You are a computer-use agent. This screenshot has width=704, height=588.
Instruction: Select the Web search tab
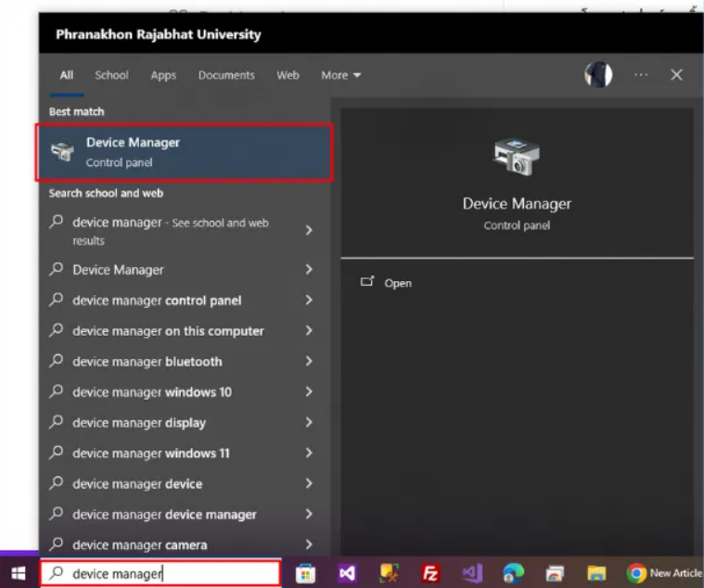(x=288, y=75)
